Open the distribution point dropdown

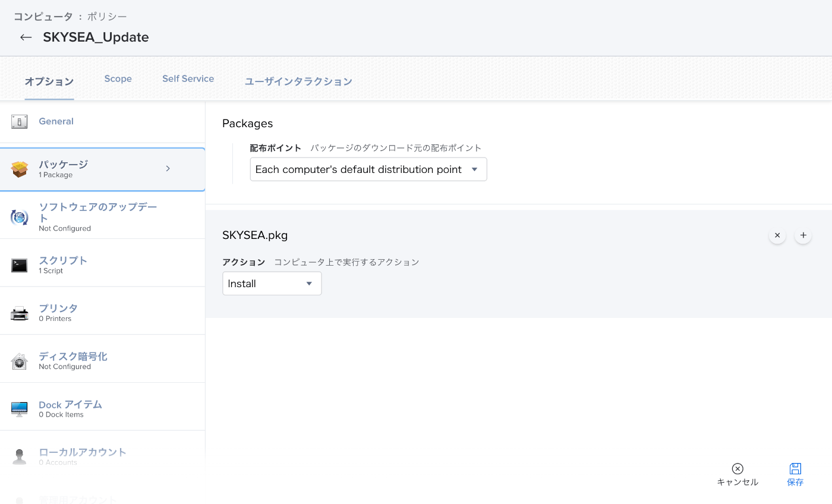368,169
